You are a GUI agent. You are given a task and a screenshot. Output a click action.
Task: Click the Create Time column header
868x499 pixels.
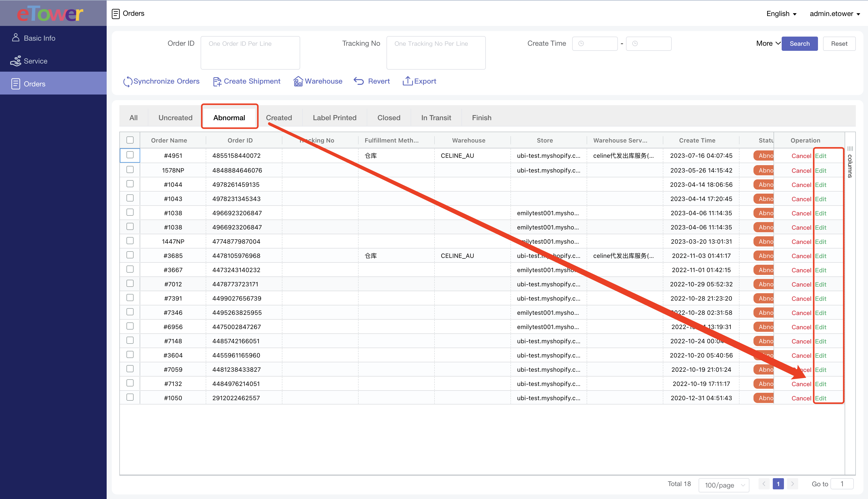pos(697,140)
